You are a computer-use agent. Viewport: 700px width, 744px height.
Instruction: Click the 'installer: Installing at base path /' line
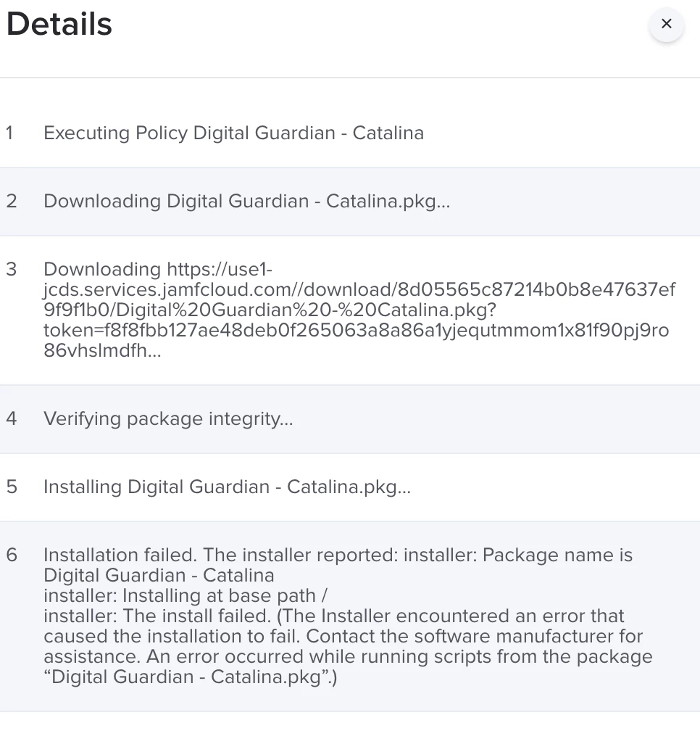(186, 596)
